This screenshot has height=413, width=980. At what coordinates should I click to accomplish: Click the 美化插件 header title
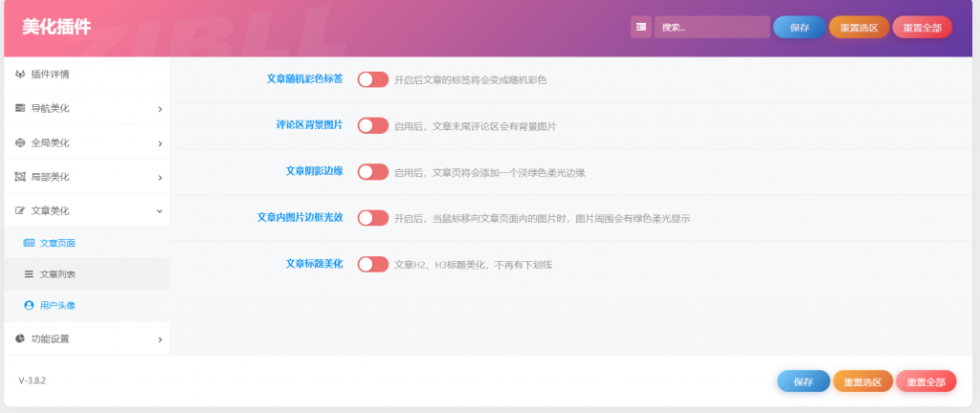tap(56, 27)
